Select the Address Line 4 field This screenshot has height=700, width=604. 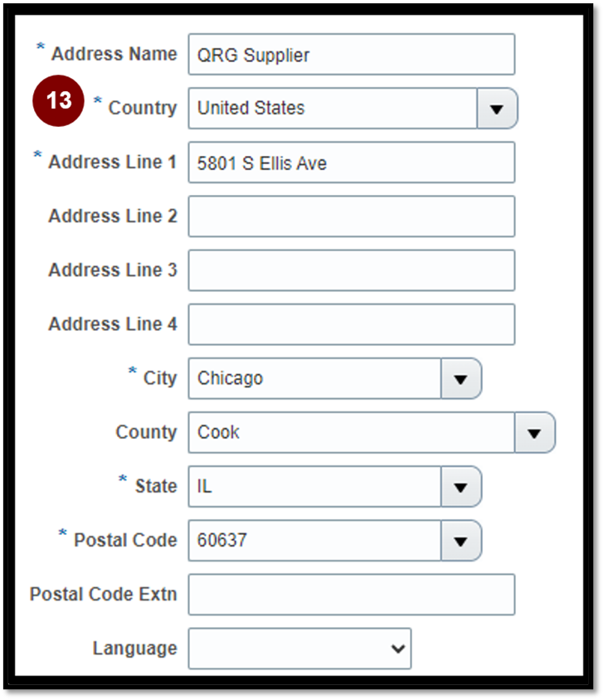tap(352, 324)
